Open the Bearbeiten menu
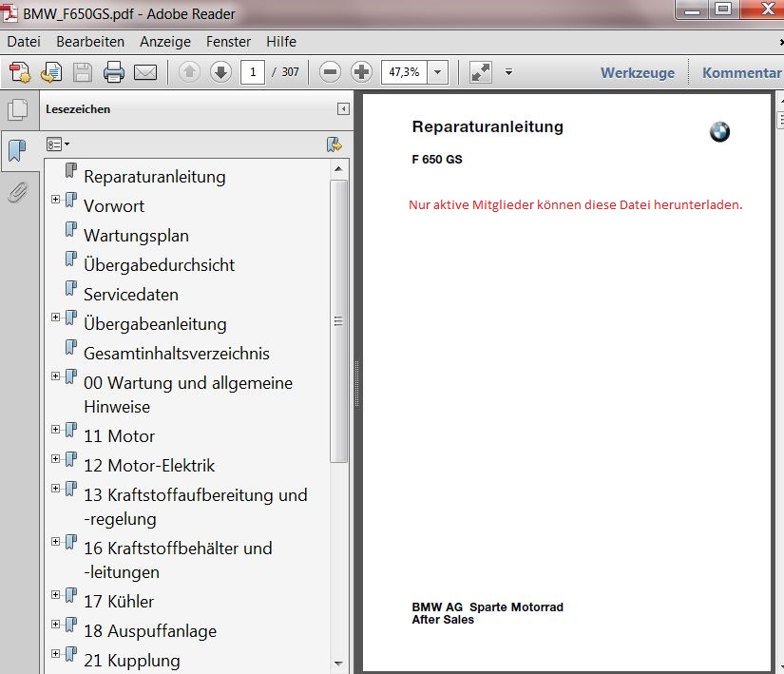This screenshot has height=674, width=784. pos(90,42)
